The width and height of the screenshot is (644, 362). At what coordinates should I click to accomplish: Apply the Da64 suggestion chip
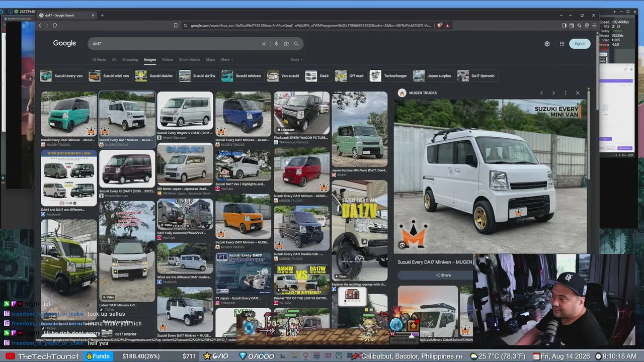click(318, 76)
